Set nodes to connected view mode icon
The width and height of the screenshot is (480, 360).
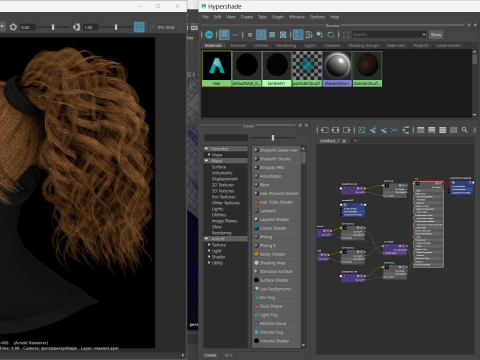(432, 130)
